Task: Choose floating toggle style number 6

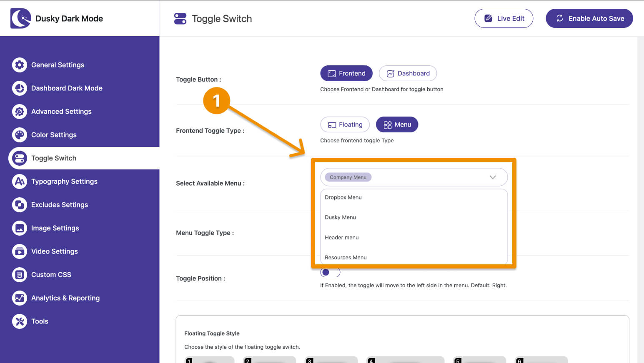Action: click(541, 360)
